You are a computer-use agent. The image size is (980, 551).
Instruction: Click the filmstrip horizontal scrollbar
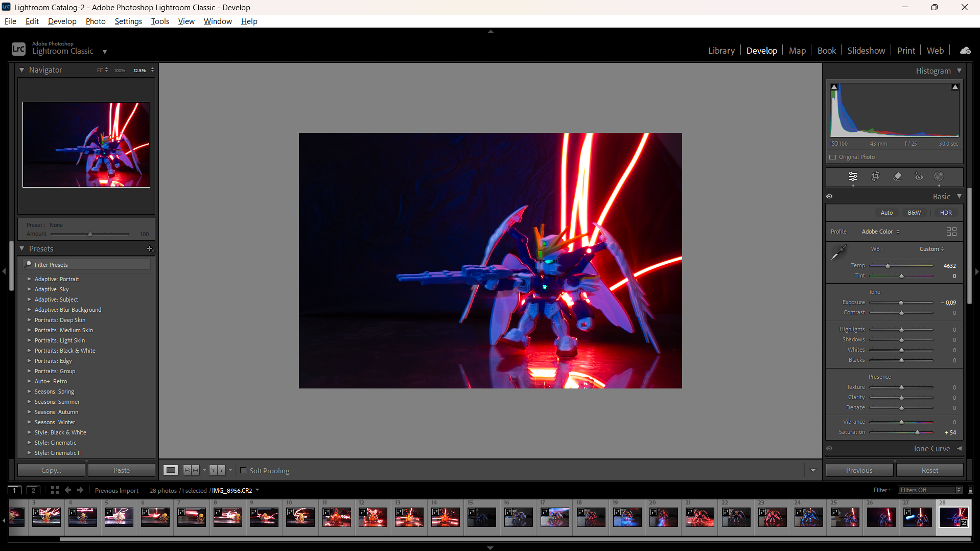click(515, 539)
